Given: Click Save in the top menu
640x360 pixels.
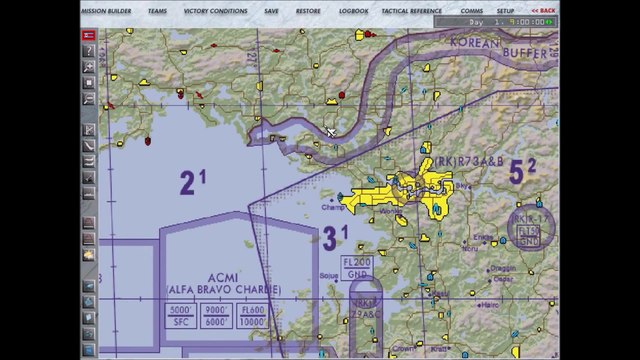Looking at the screenshot, I should 271,11.
